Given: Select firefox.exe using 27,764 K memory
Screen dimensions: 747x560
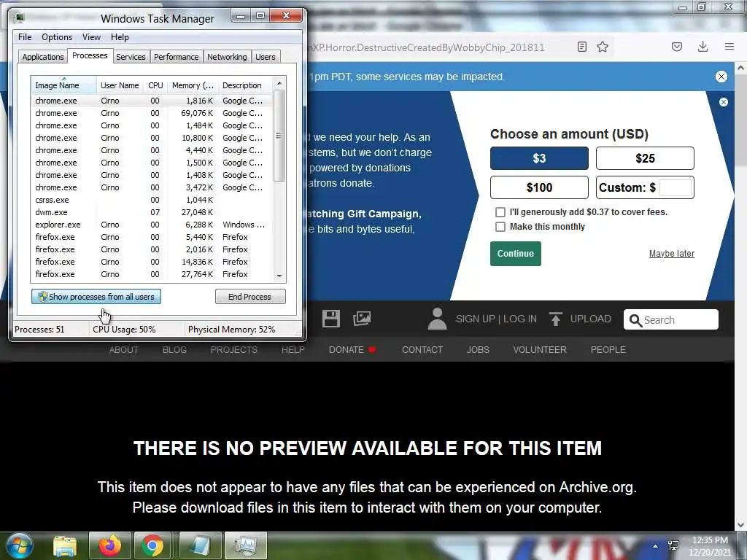Looking at the screenshot, I should [152, 274].
